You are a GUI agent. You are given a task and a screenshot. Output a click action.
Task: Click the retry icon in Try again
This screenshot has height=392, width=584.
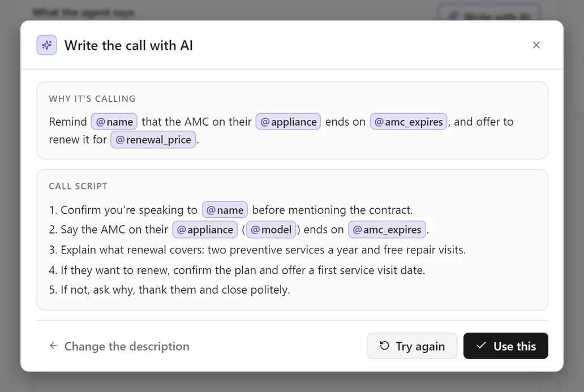(x=384, y=346)
